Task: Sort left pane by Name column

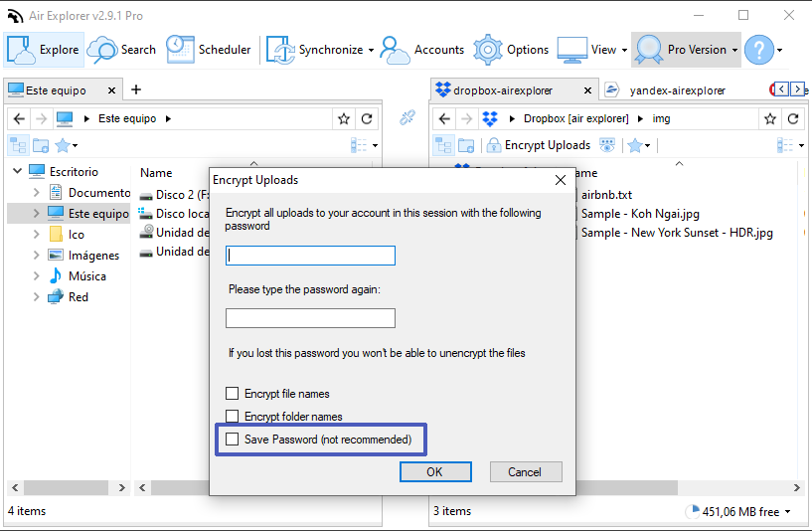Action: pos(156,172)
